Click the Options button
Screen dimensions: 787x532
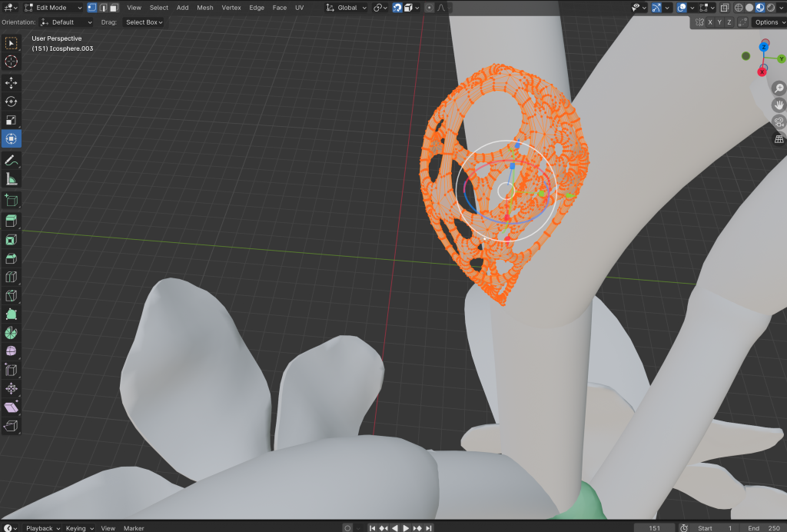(x=769, y=22)
